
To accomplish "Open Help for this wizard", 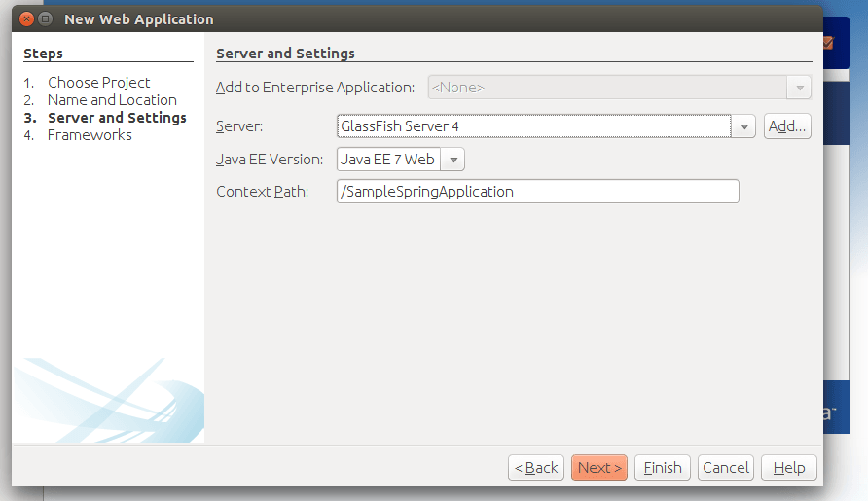I will (x=789, y=468).
